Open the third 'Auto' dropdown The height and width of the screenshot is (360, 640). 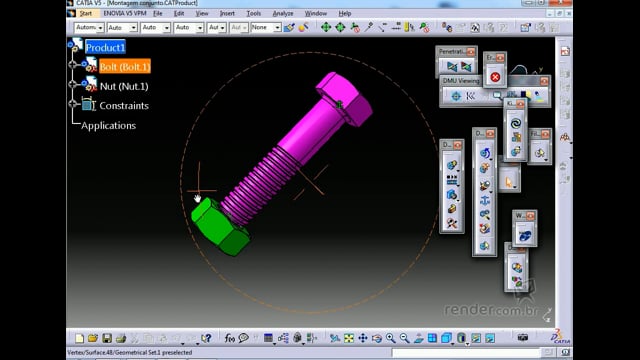point(156,27)
